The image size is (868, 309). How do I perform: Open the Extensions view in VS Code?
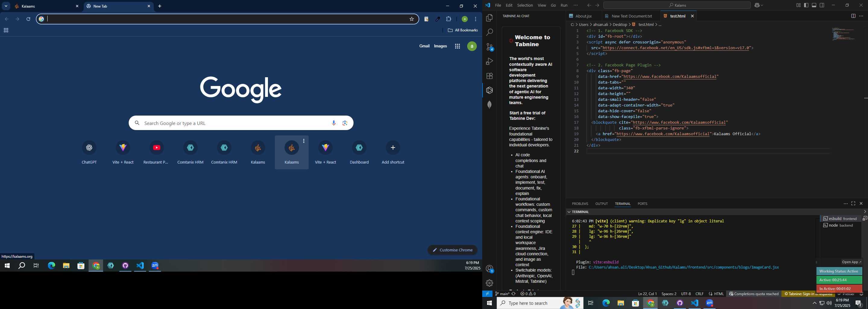coord(489,76)
